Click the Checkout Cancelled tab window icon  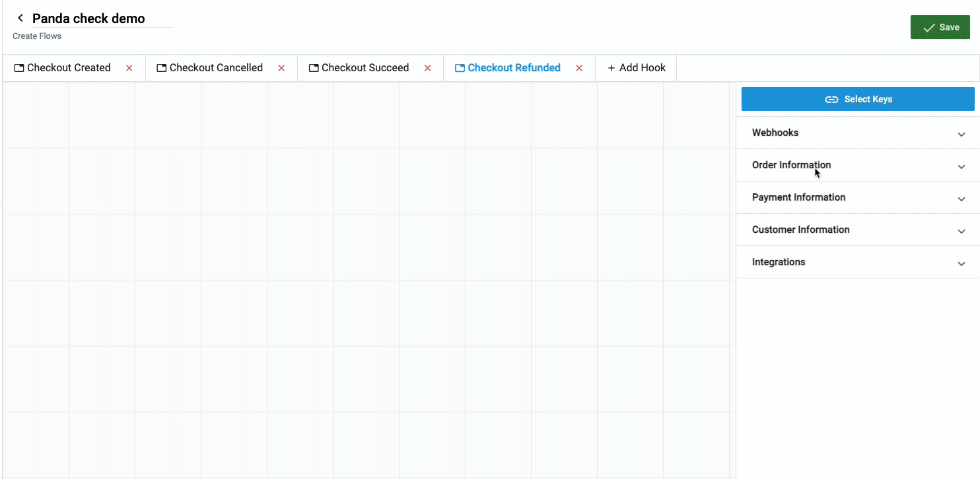coord(162,68)
